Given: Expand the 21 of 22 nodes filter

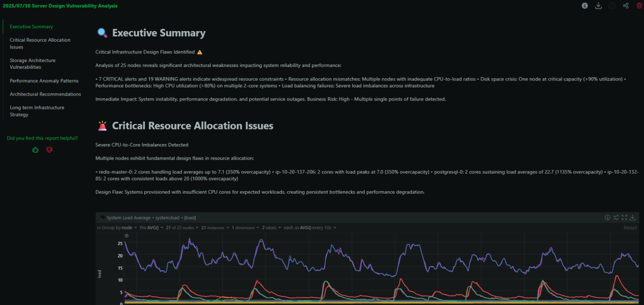Looking at the screenshot, I should [182, 228].
